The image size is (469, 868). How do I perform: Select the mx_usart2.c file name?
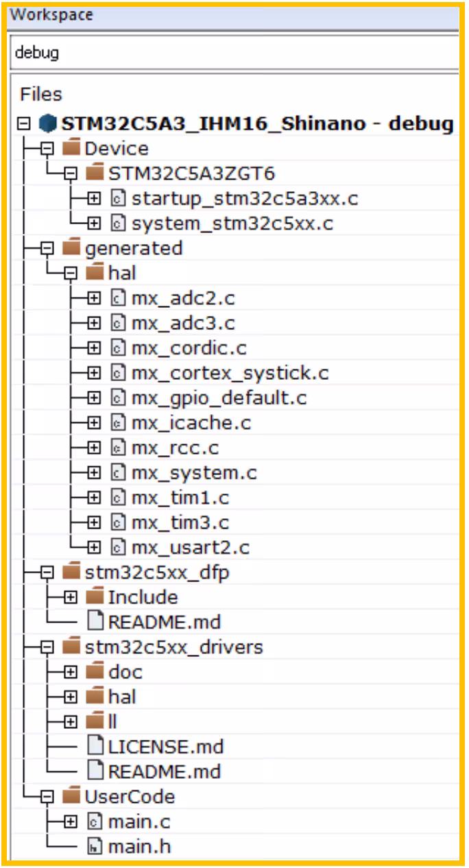tap(190, 548)
